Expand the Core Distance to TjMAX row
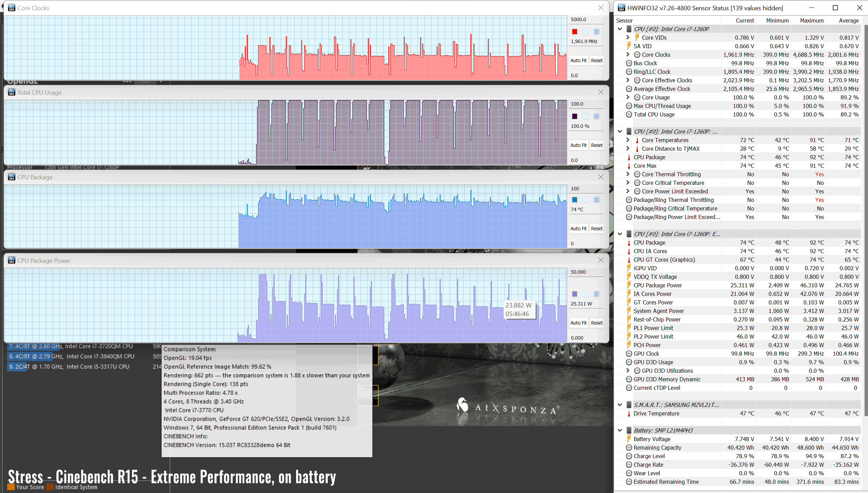The image size is (868, 493). coord(628,149)
